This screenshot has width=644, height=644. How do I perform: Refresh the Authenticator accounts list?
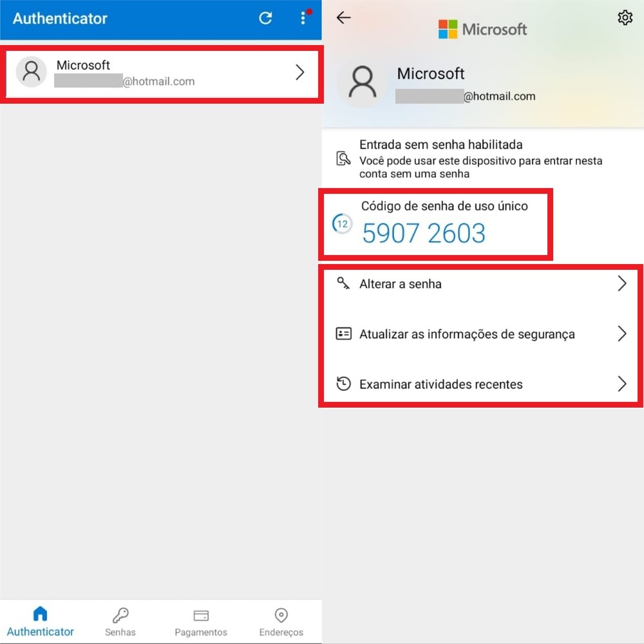265,19
